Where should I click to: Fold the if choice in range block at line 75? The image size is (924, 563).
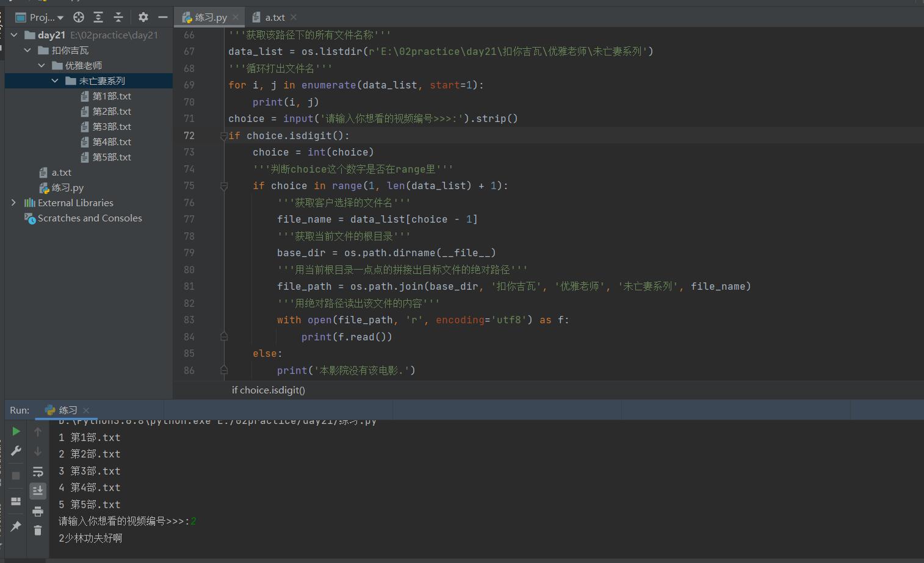(224, 186)
